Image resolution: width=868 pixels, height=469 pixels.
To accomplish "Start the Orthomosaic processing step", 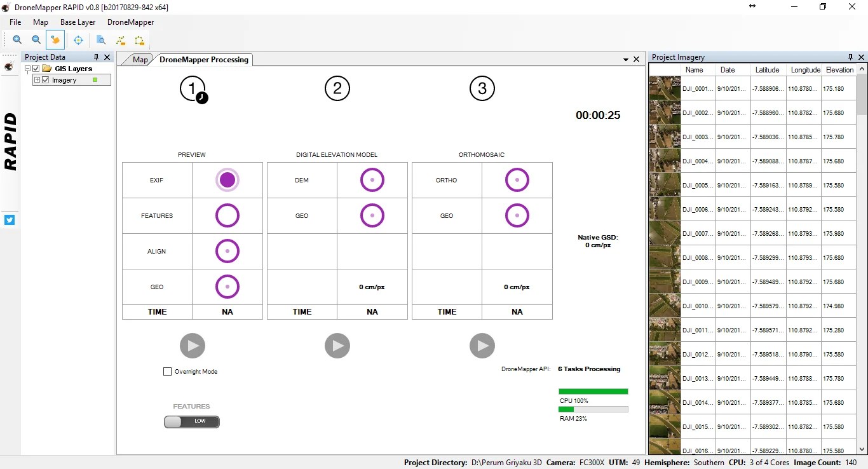I will click(x=482, y=345).
